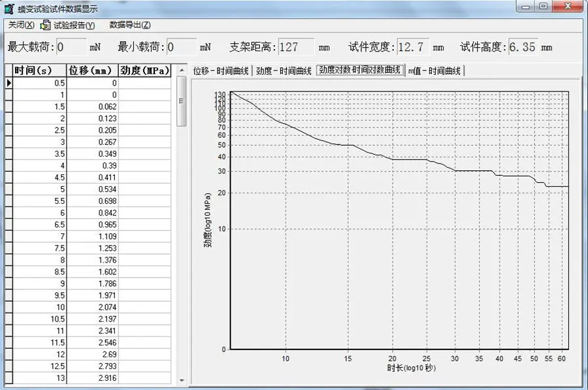Select displacement cell 1.971
Image resolution: width=588 pixels, height=390 pixels.
92,295
